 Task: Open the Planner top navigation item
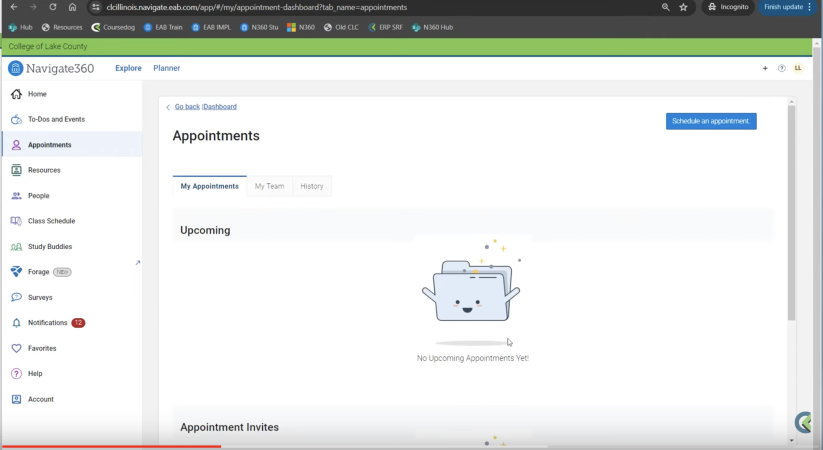pos(167,68)
